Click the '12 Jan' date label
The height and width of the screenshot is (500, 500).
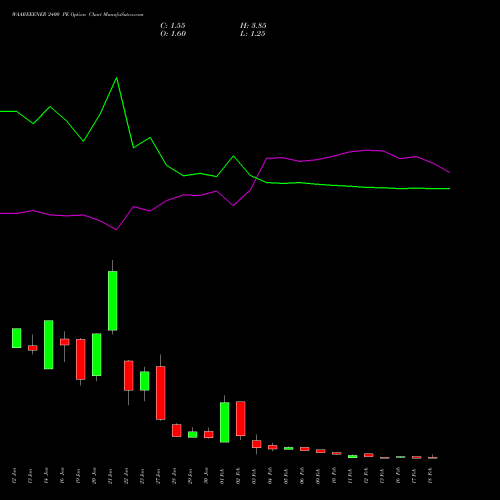click(14, 476)
